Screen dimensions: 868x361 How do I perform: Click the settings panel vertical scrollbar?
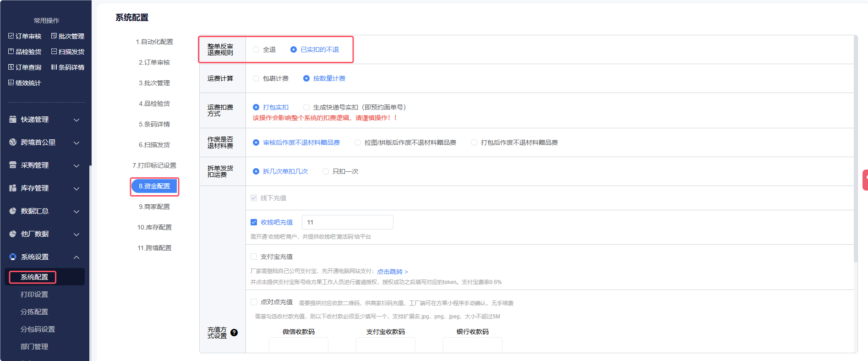click(856, 149)
